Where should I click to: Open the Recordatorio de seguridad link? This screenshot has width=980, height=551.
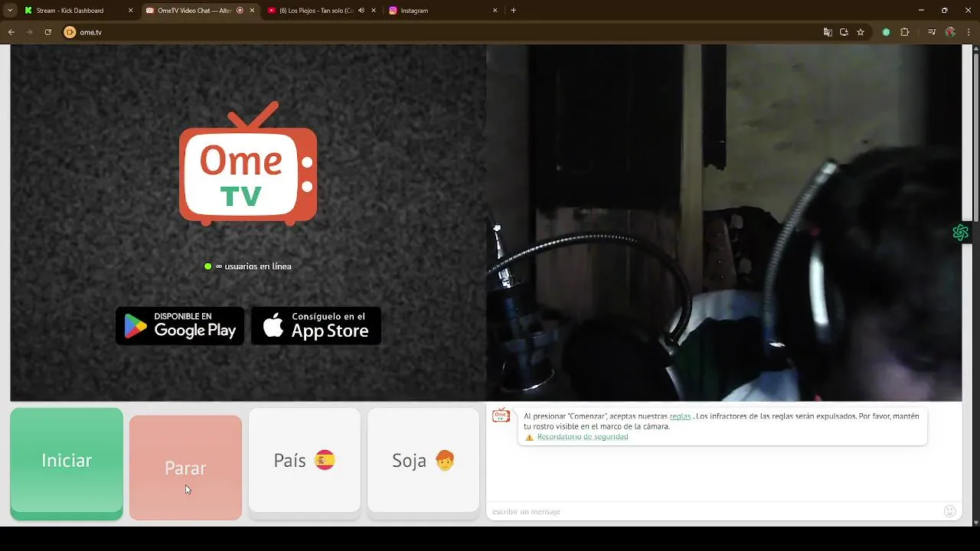click(x=583, y=437)
